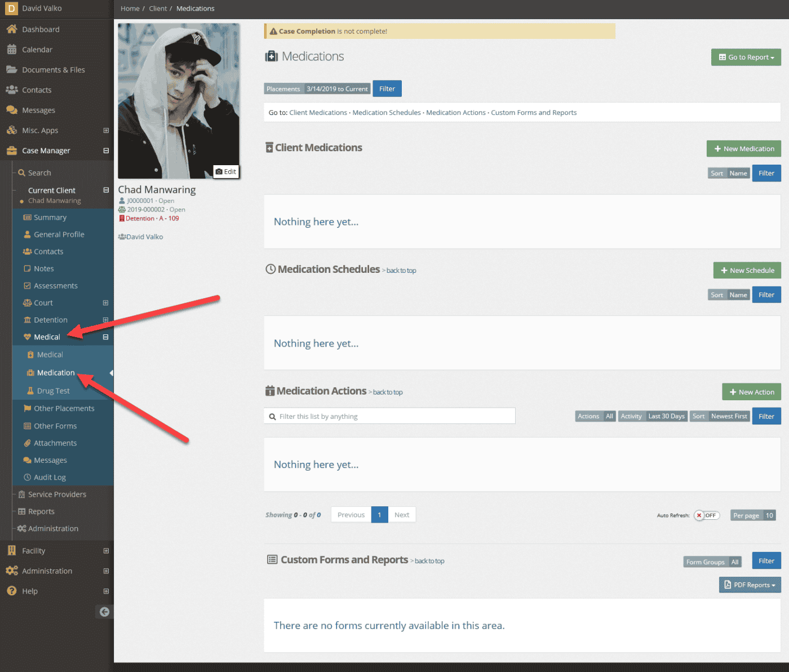Expand the Misc. Apps section
This screenshot has height=672, width=789.
(106, 130)
